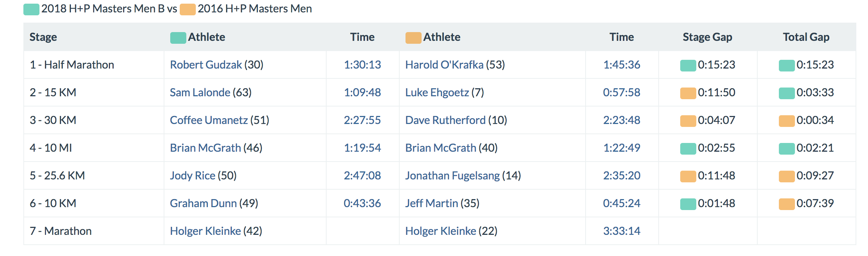The height and width of the screenshot is (256, 868).
Task: Click the Stage Gap column header
Action: click(x=707, y=37)
